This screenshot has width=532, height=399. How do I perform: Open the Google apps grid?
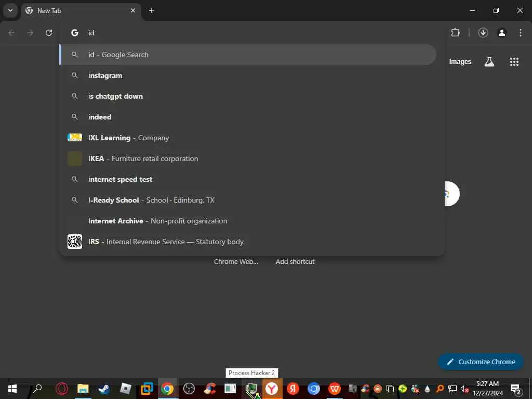(514, 62)
